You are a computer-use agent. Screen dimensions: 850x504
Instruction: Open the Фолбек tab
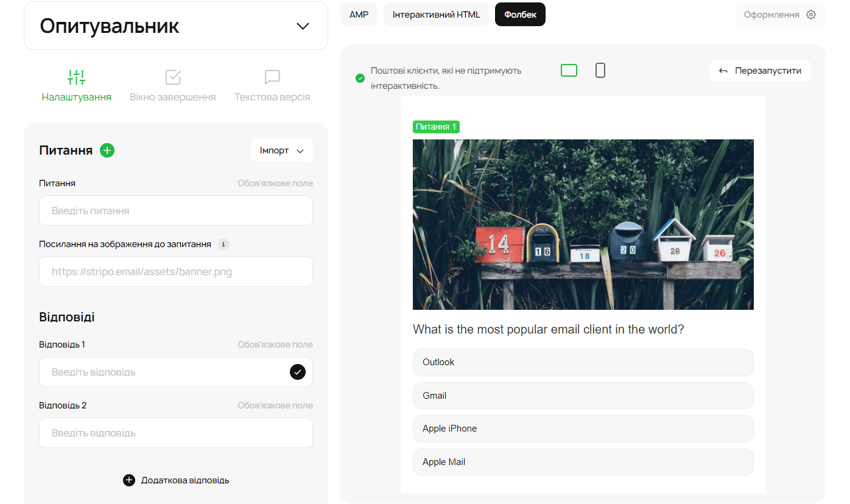pos(520,15)
